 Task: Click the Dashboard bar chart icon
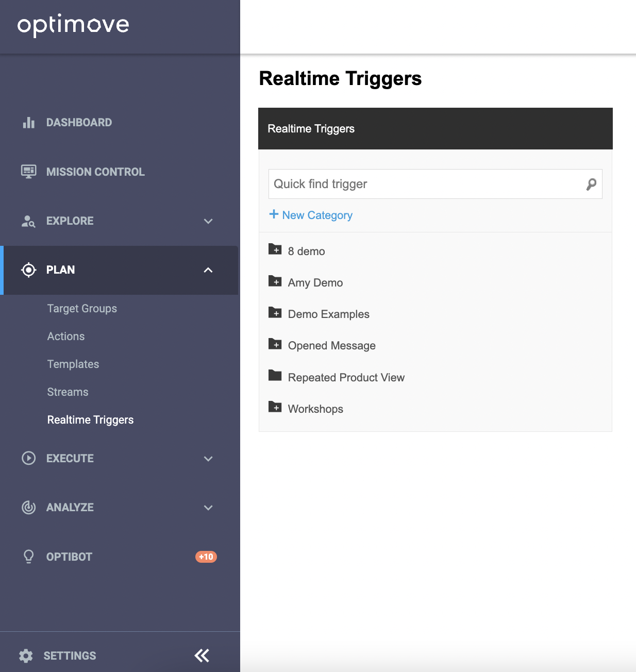(29, 123)
